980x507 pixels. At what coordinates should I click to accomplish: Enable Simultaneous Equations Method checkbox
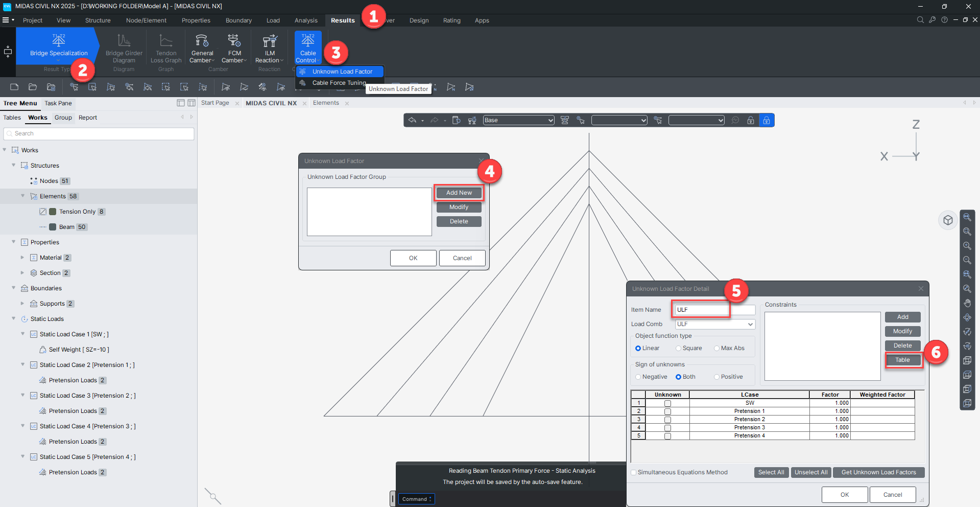tap(634, 473)
